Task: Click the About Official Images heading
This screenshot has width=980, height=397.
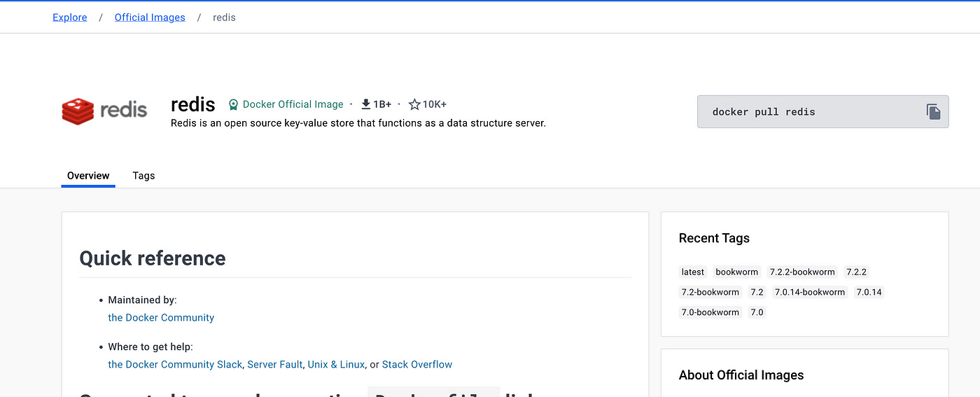Action: click(x=741, y=375)
